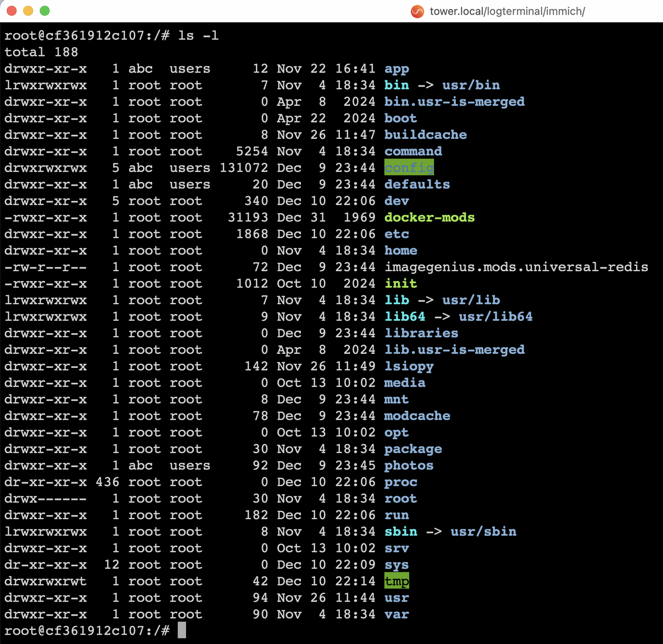Click the 22:09 timestamp in sys row
The height and width of the screenshot is (644, 663).
pos(355,565)
